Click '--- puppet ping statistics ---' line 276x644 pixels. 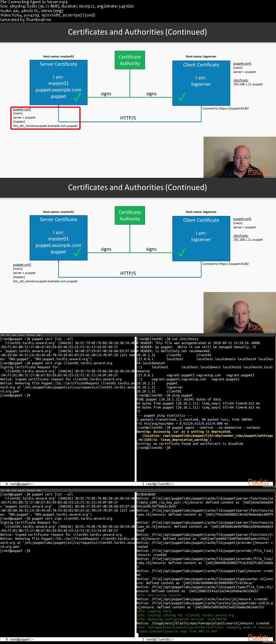coord(165,415)
